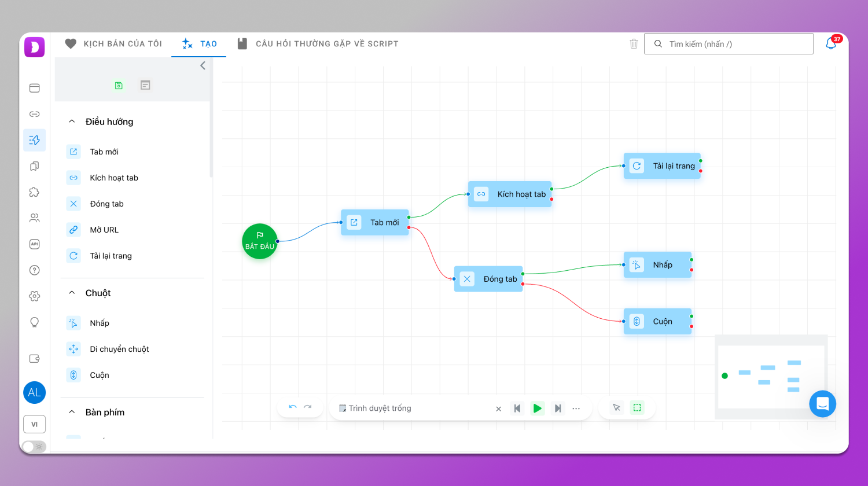Click the green save script icon
Viewport: 868px width, 486px height.
coord(119,86)
